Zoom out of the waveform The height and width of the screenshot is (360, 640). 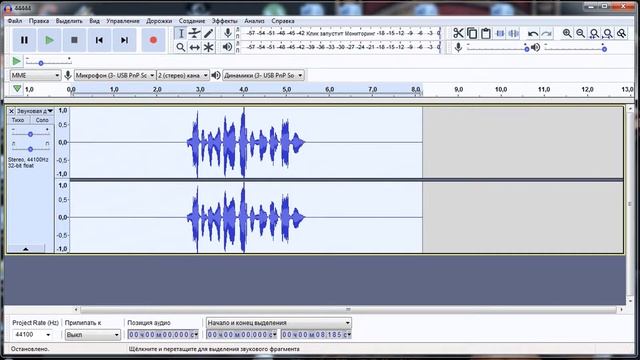580,33
